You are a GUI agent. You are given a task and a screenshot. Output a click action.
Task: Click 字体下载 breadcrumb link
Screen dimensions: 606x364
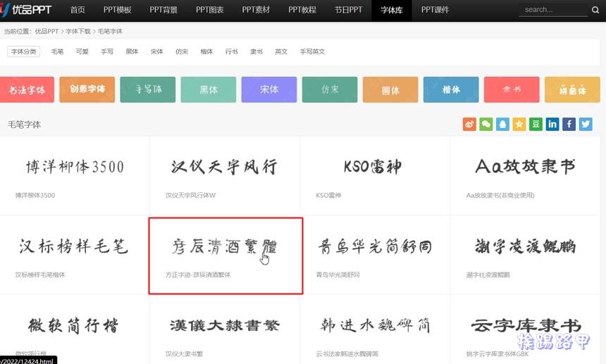coord(78,31)
